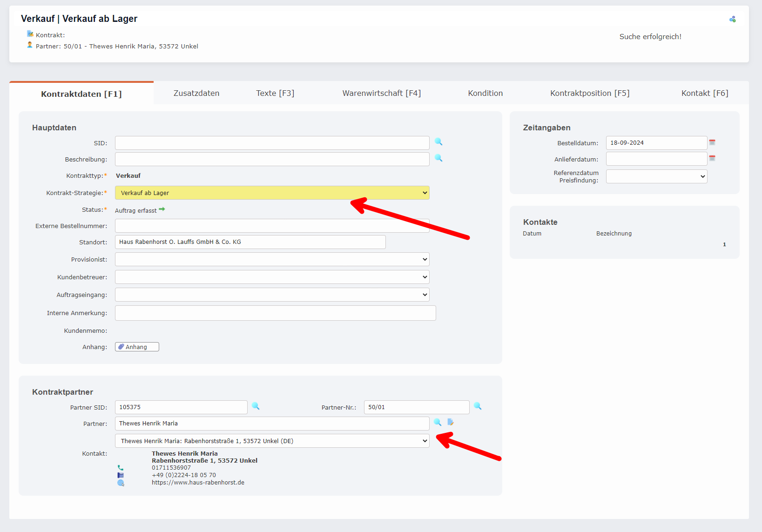Open the Anlieferdatum calendar picker icon
This screenshot has width=762, height=532.
[x=712, y=159]
